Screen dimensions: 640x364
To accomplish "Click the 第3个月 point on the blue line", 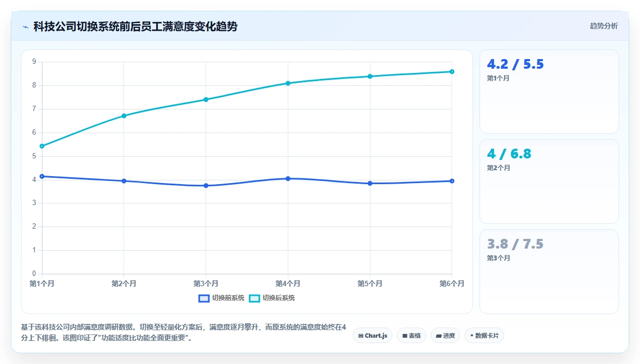I will [206, 186].
